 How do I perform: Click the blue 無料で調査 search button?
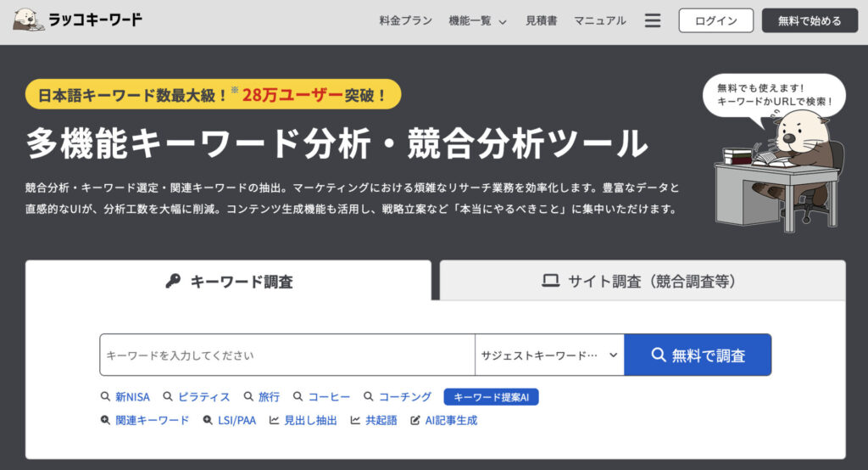(x=698, y=355)
